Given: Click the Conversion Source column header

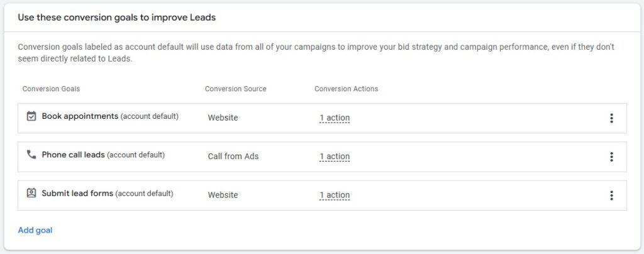Looking at the screenshot, I should [x=236, y=89].
